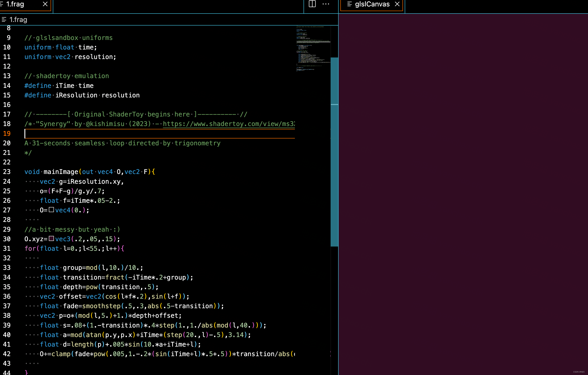Click the 'void mainImage' function declaration
Screen dimensions: 588x375
point(90,172)
